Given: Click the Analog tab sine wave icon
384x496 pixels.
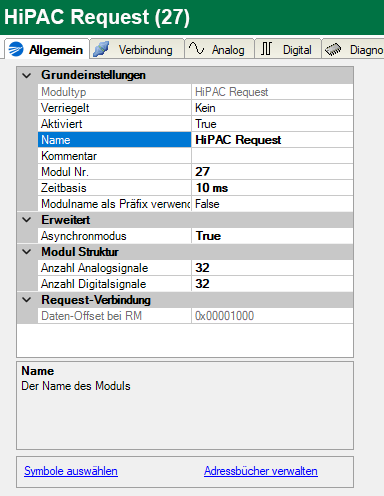Looking at the screenshot, I should [196, 49].
